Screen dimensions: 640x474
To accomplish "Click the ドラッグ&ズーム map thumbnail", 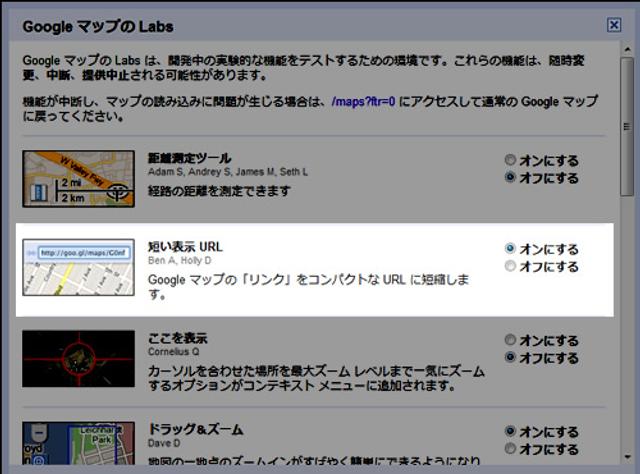I will [78, 443].
